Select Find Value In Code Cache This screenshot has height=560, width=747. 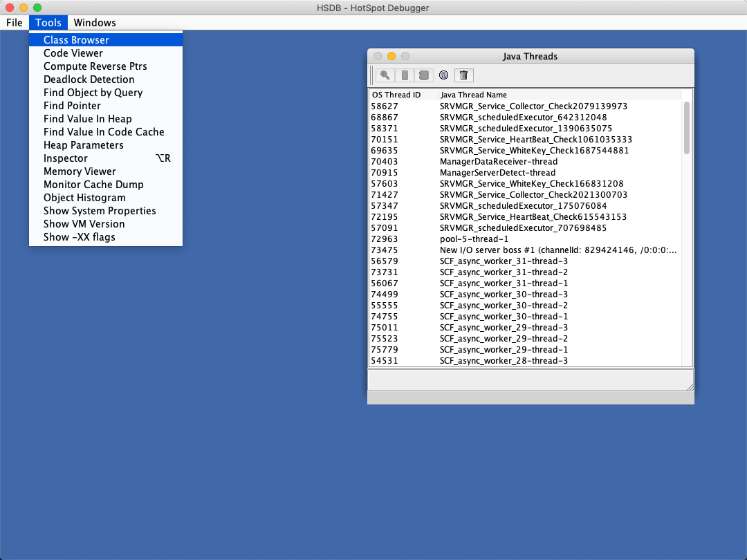coord(106,132)
